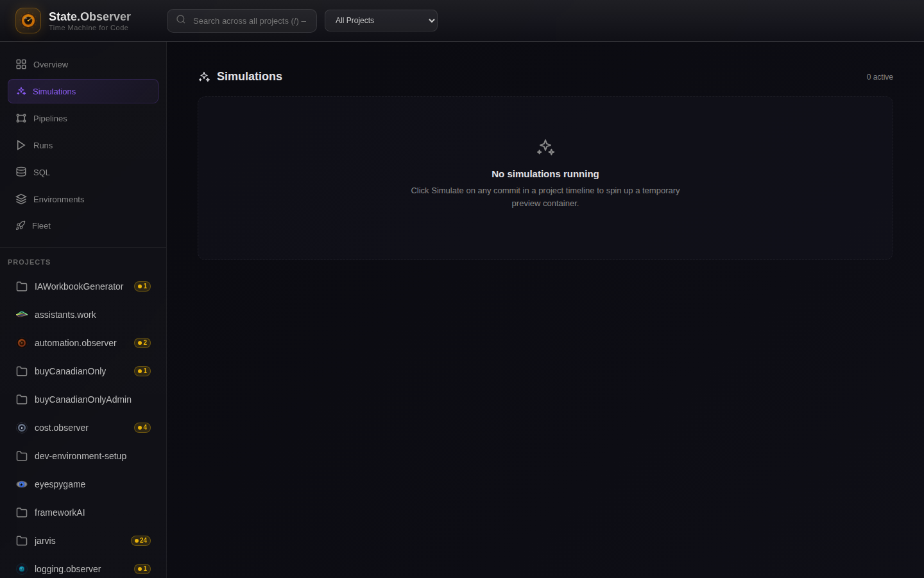Click the frameworkAI folder icon

(x=22, y=512)
